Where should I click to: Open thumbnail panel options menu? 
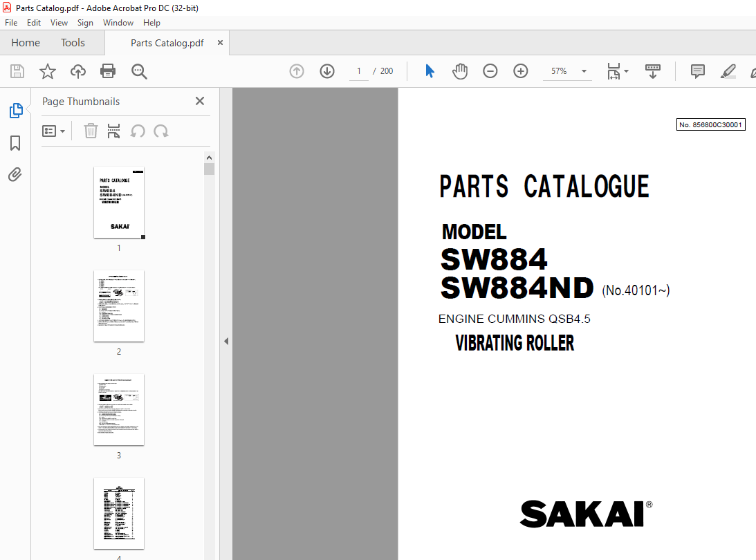[x=53, y=131]
